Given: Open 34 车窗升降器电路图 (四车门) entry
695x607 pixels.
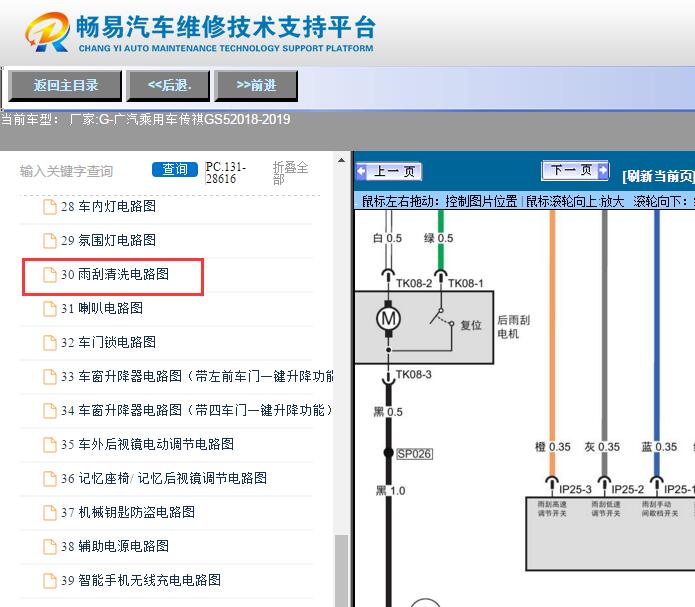Looking at the screenshot, I should point(196,411).
